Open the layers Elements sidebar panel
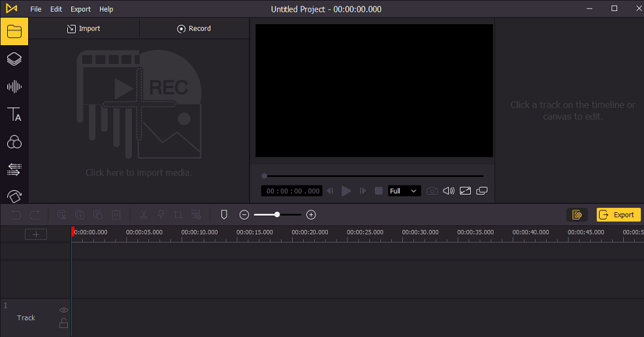 pyautogui.click(x=14, y=59)
